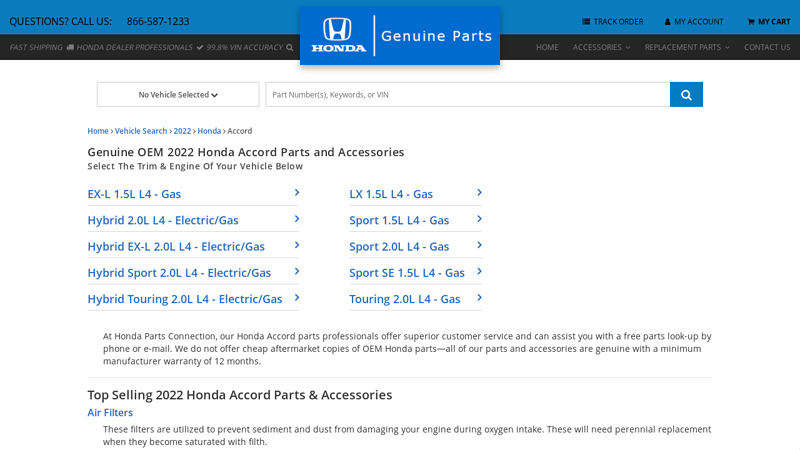
Task: Click the 866-587-1233 phone number
Action: (158, 21)
